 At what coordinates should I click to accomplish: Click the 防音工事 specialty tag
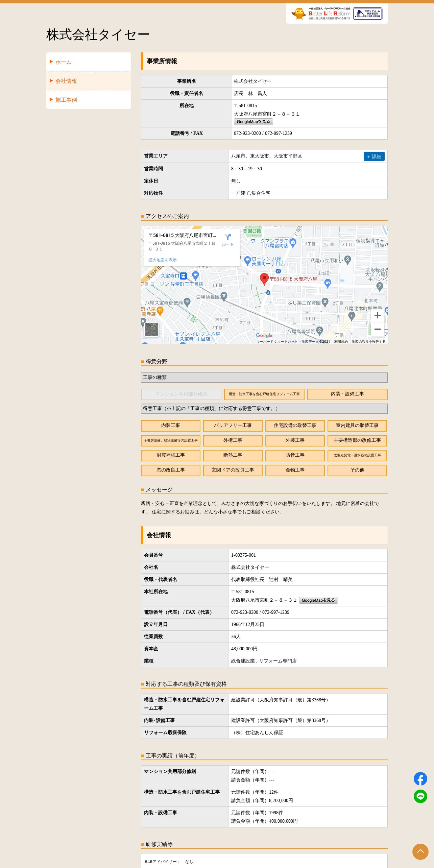tap(295, 455)
